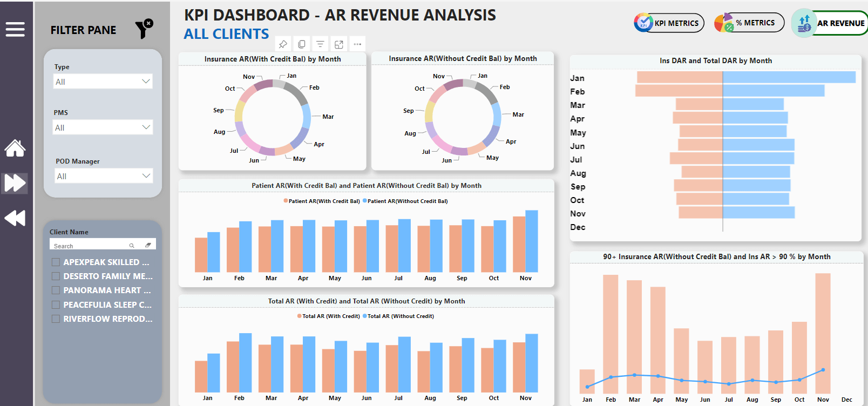868x406 pixels.
Task: Copy the visual using the copy icon
Action: [x=302, y=44]
